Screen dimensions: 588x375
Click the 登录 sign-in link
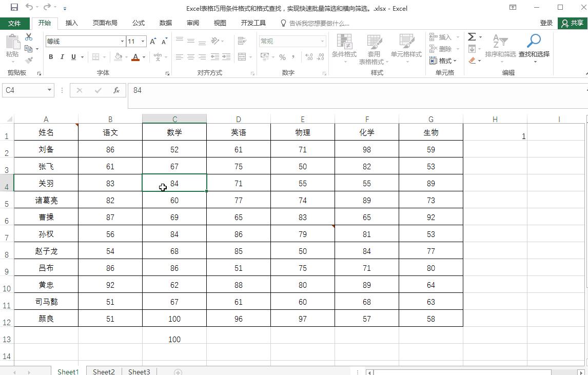click(x=545, y=23)
